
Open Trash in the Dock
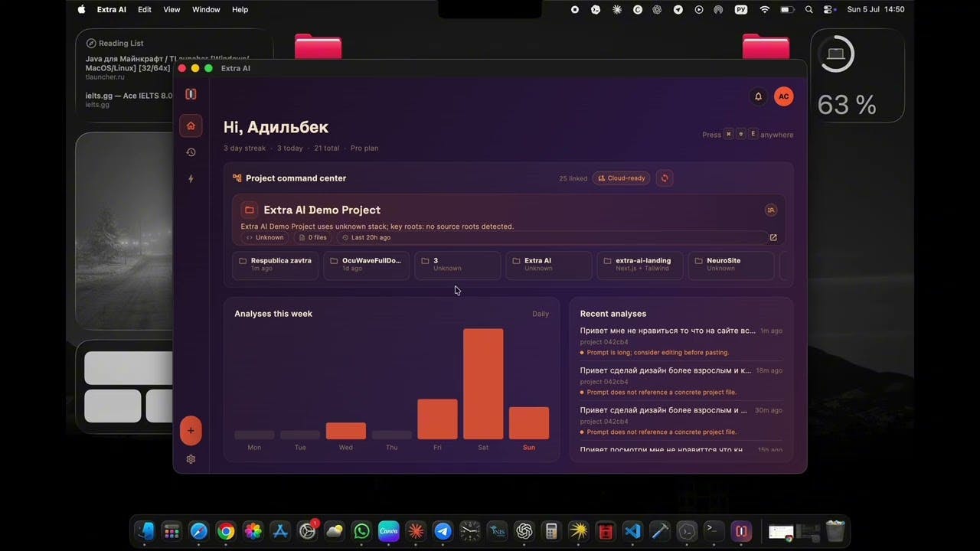point(835,531)
